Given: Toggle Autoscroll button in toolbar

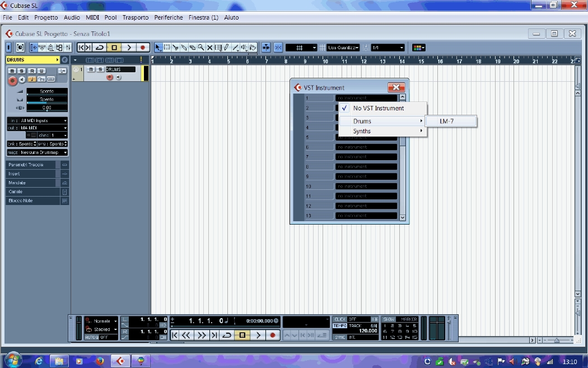Looking at the screenshot, I should pos(266,48).
